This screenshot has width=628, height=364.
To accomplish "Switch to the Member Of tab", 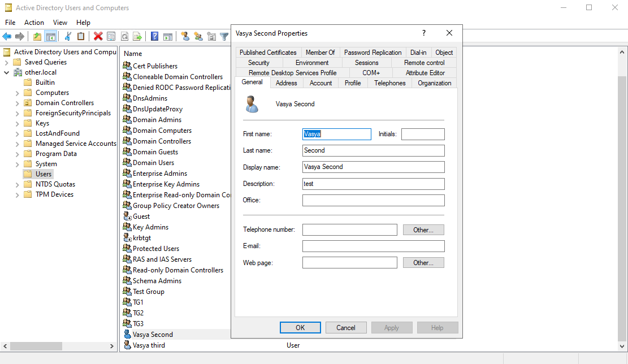I will pos(320,53).
